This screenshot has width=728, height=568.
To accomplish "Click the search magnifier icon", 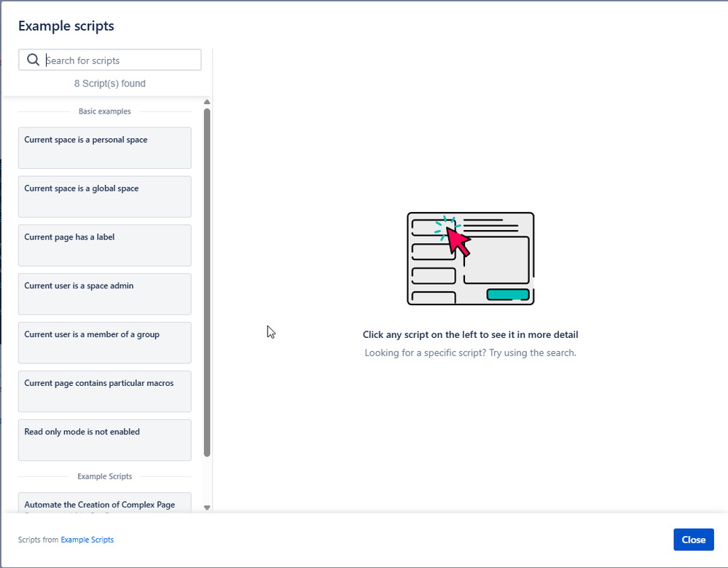I will (x=33, y=59).
